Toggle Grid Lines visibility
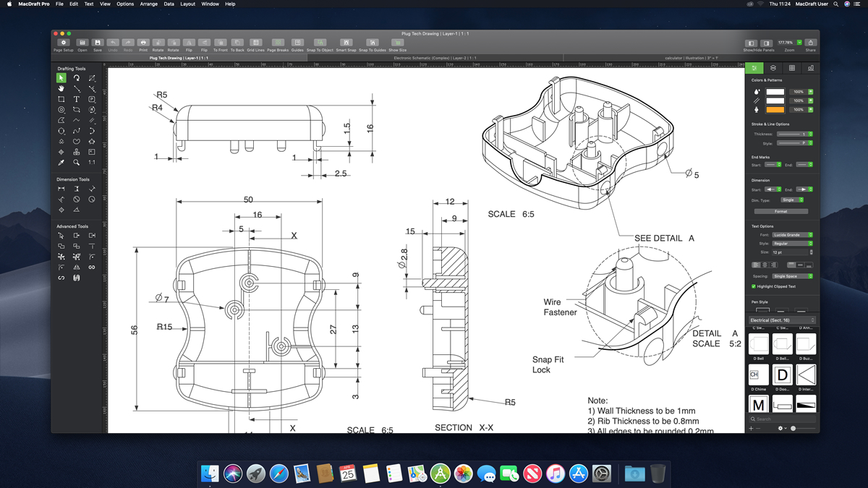The image size is (868, 488). (x=256, y=43)
